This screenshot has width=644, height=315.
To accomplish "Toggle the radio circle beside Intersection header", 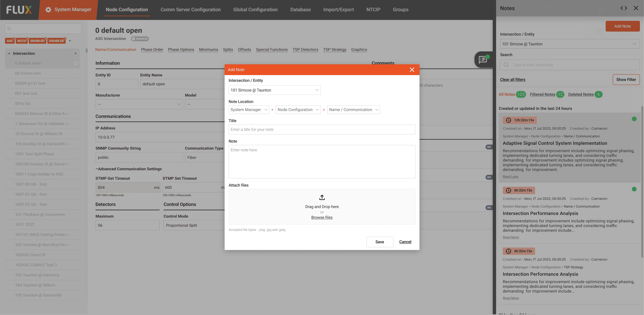I will point(75,53).
